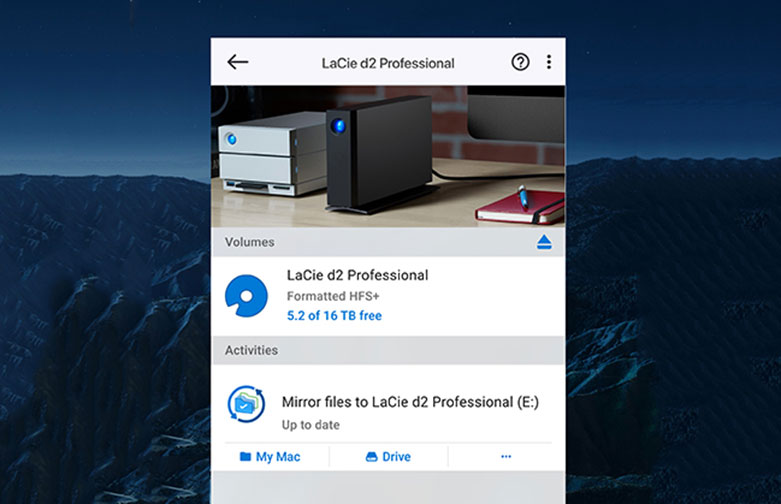Click the blue disk usage pie icon

pos(246,296)
